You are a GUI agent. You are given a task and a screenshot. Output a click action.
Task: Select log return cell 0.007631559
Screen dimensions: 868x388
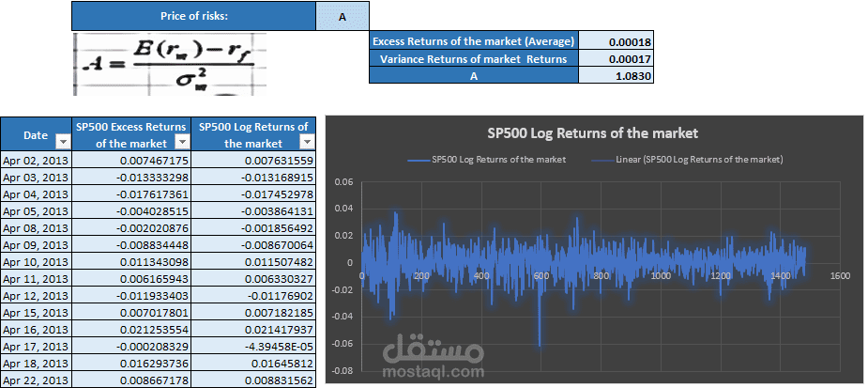click(x=253, y=161)
